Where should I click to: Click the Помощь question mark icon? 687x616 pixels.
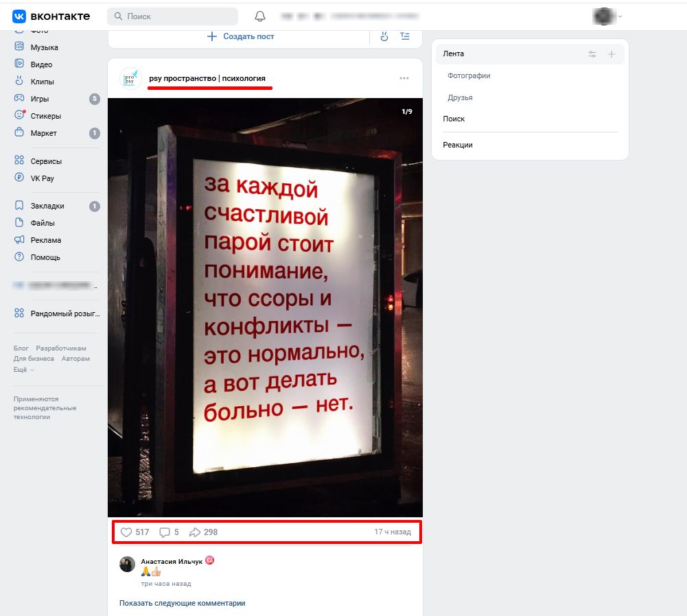click(x=19, y=257)
